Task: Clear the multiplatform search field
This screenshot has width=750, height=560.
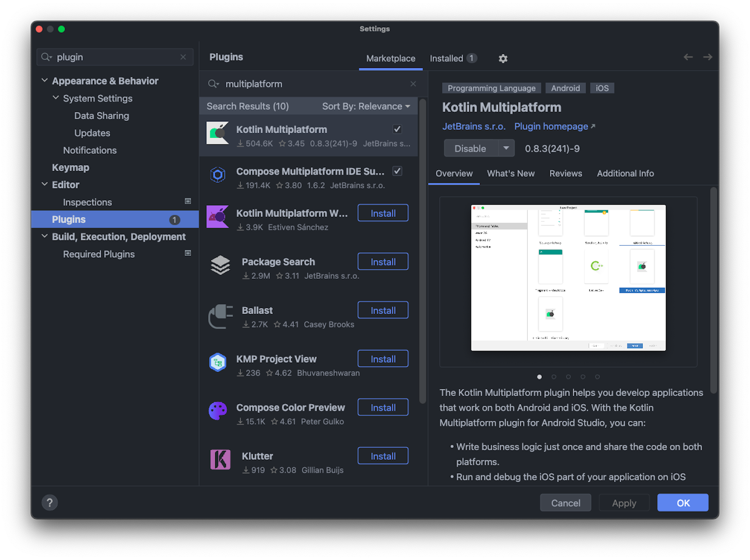Action: coord(413,83)
